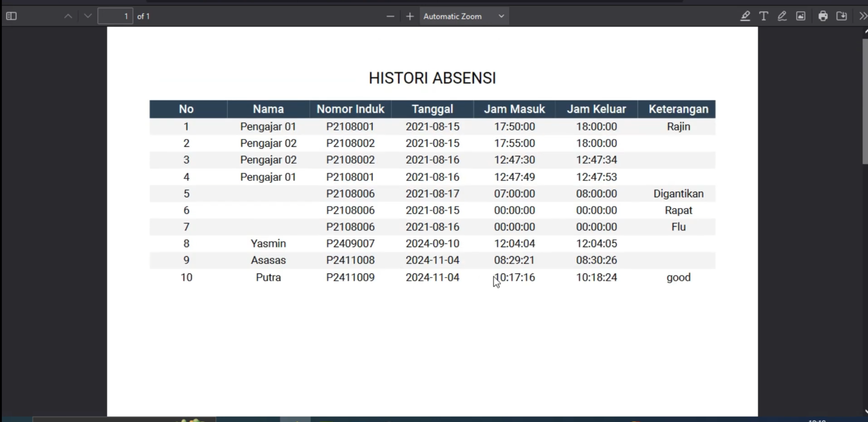Image resolution: width=868 pixels, height=422 pixels.
Task: Zoom in with the plus button
Action: tap(410, 16)
